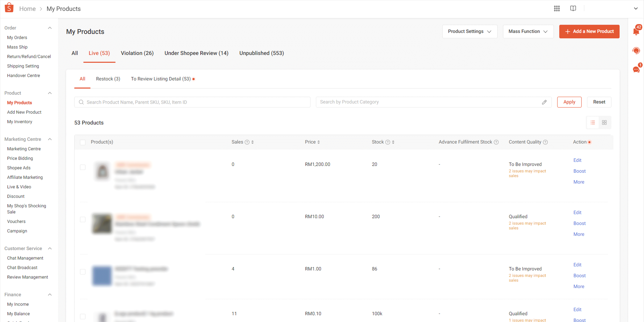This screenshot has height=322, width=644.
Task: Open Under Shopee Review (14) tab
Action: tap(197, 53)
